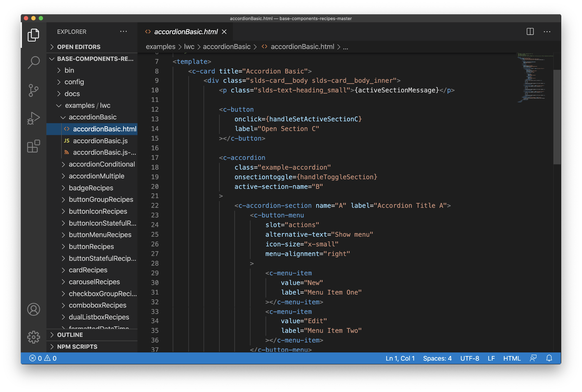582x392 pixels.
Task: Close the accordionBasic.html tab
Action: pyautogui.click(x=224, y=32)
